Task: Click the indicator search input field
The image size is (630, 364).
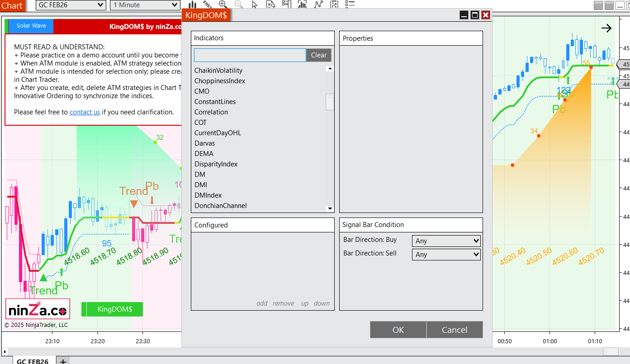Action: (x=250, y=55)
